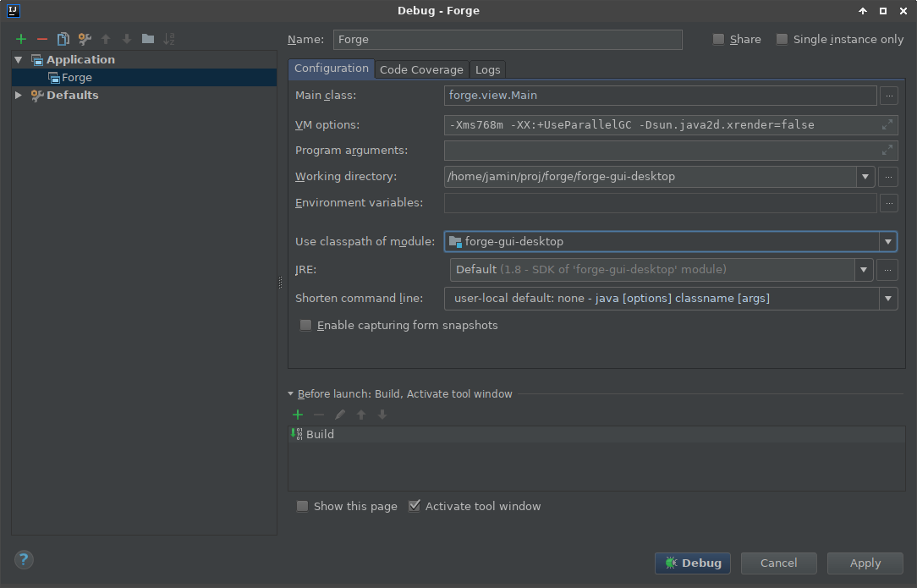Click the Debug button
The height and width of the screenshot is (588, 917).
pyautogui.click(x=692, y=563)
